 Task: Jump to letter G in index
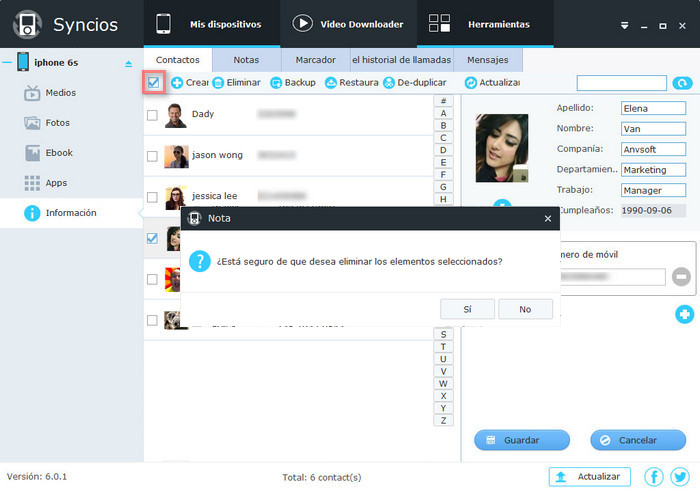(x=443, y=187)
